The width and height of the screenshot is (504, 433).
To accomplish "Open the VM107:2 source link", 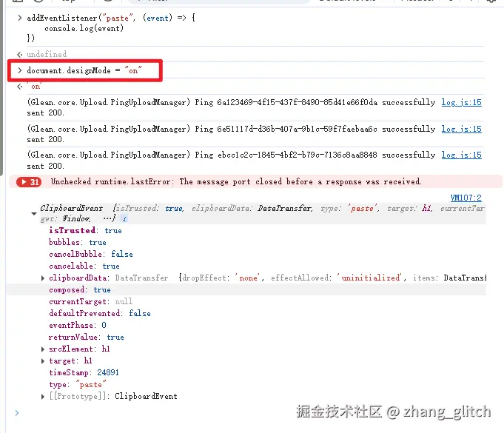I will tap(466, 198).
